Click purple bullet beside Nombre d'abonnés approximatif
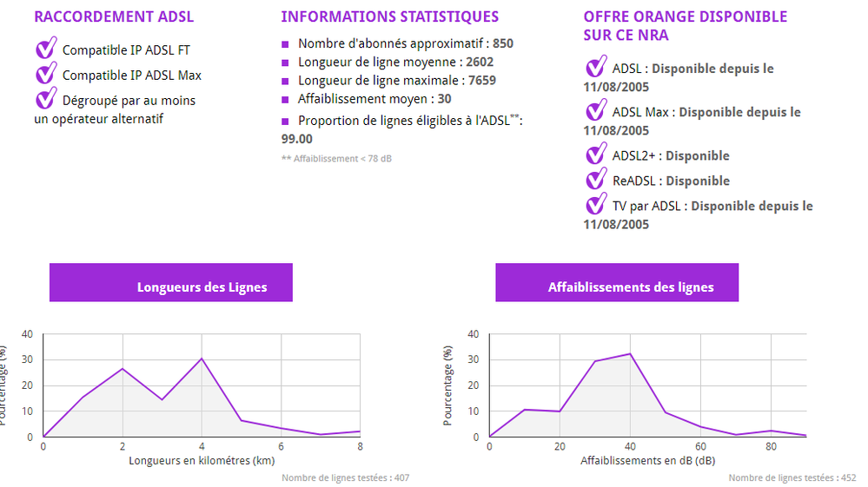Image resolution: width=868 pixels, height=487 pixels. tap(285, 44)
